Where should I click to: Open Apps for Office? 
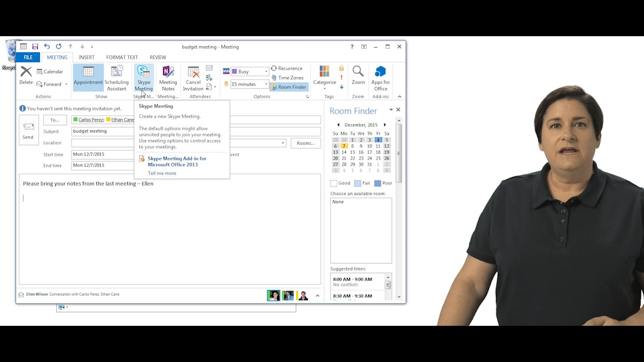380,77
